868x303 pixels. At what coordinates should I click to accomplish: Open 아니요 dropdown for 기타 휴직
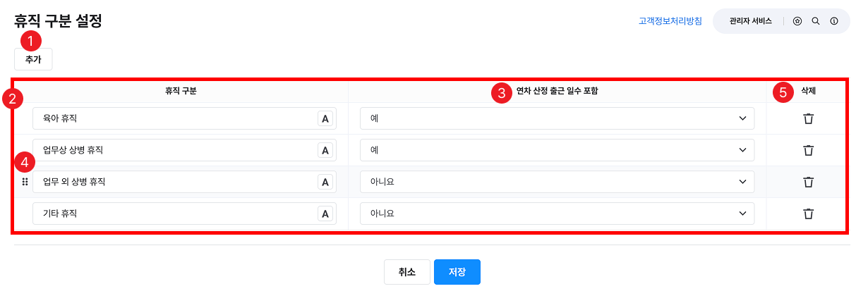(x=557, y=214)
